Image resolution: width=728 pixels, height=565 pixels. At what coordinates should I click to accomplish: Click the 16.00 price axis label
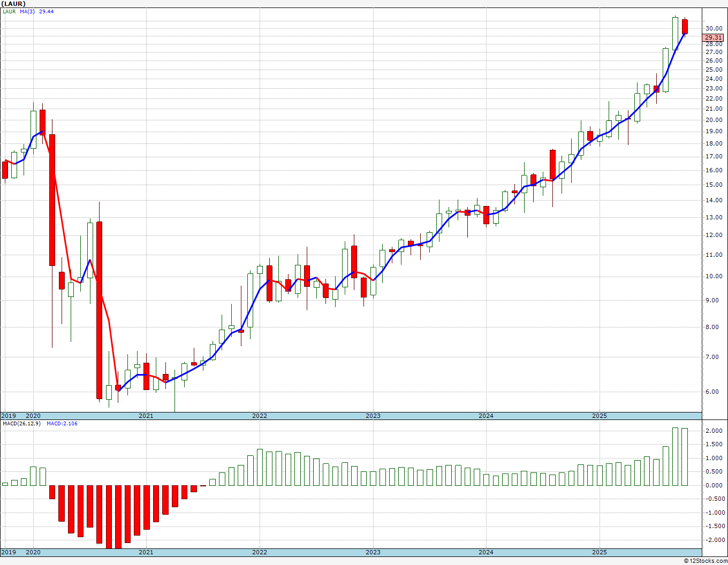pos(714,171)
